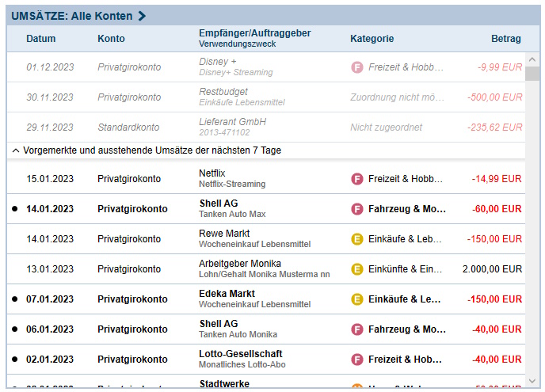The height and width of the screenshot is (392, 545).
Task: Click Fahrzeug category icon for Tanken Auto Max
Action: pos(357,209)
